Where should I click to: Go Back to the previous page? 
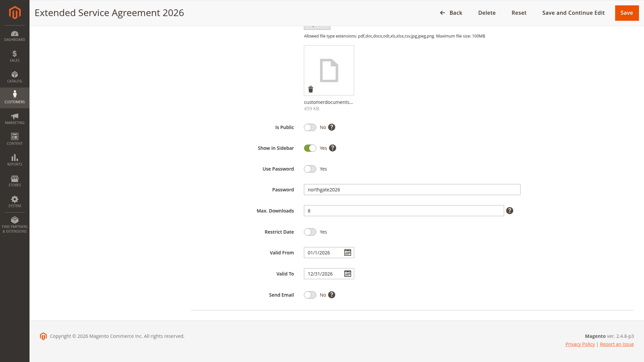click(x=451, y=13)
